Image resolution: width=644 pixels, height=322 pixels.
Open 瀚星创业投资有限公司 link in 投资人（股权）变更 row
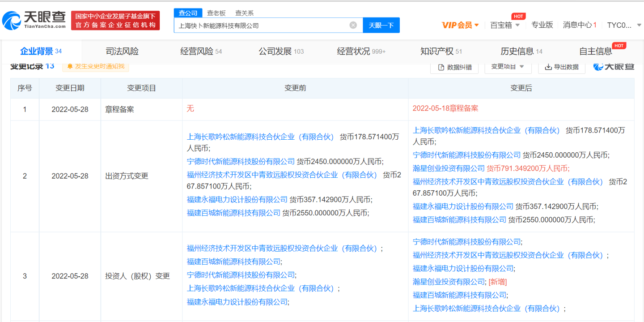pos(449,282)
